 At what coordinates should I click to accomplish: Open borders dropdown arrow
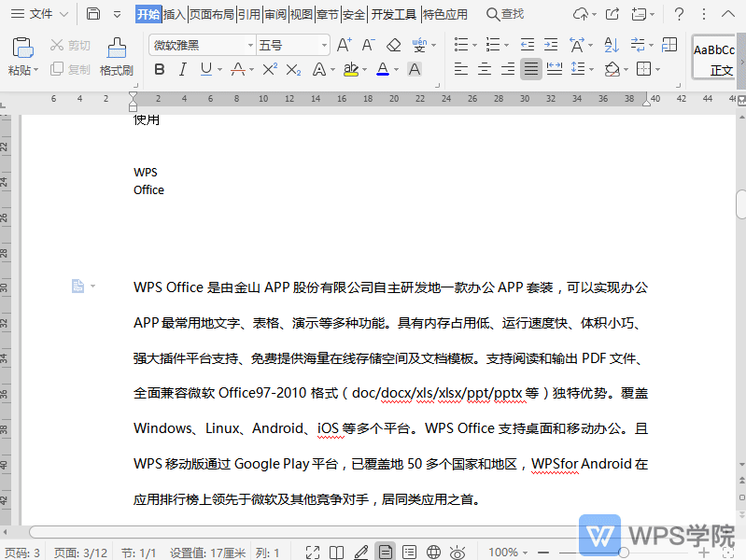tap(657, 69)
